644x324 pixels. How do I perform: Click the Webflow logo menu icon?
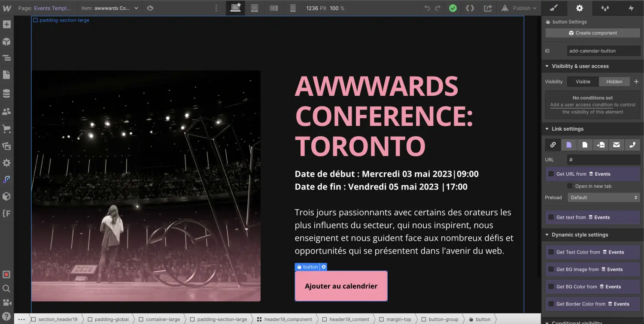coord(6,8)
